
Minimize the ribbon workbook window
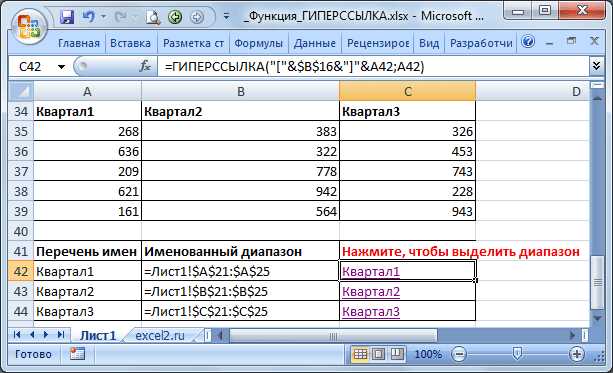click(x=549, y=42)
